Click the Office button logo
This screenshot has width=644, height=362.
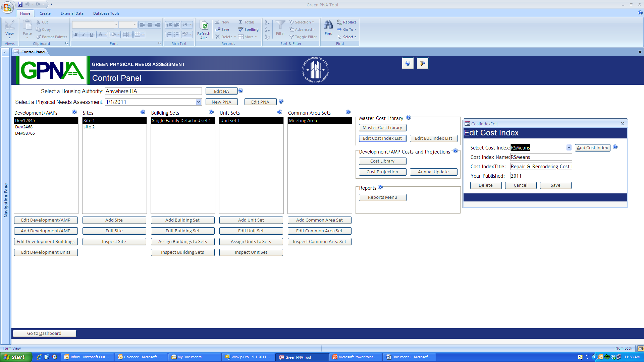click(7, 7)
